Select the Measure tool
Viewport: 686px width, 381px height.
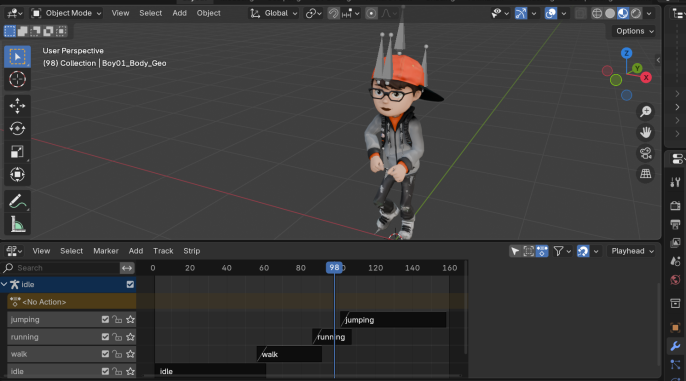[18, 224]
